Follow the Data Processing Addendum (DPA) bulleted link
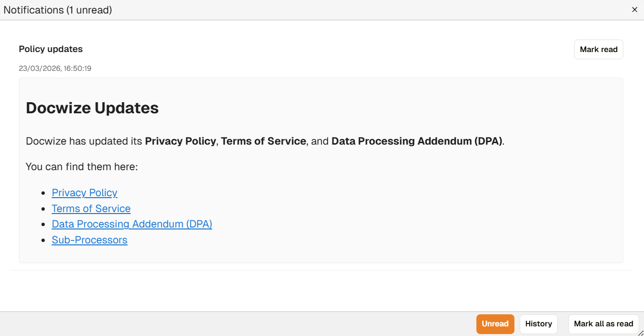Screen dimensions: 644x336 pyautogui.click(x=132, y=224)
